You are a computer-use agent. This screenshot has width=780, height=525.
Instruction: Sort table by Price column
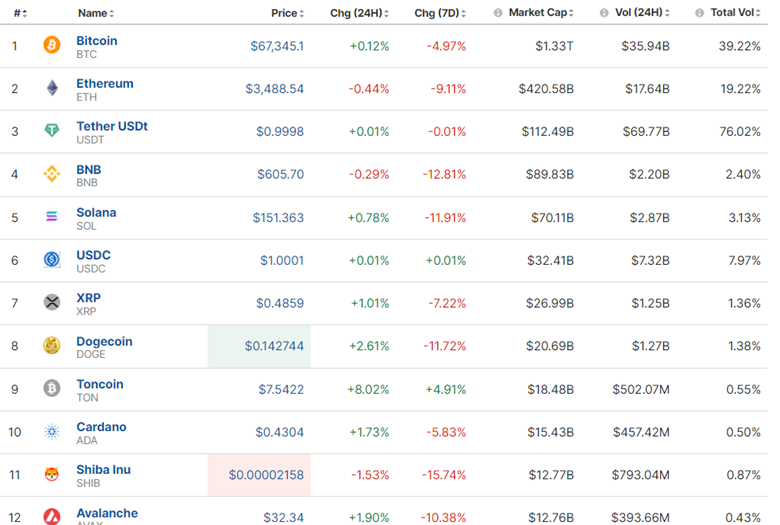pos(288,13)
